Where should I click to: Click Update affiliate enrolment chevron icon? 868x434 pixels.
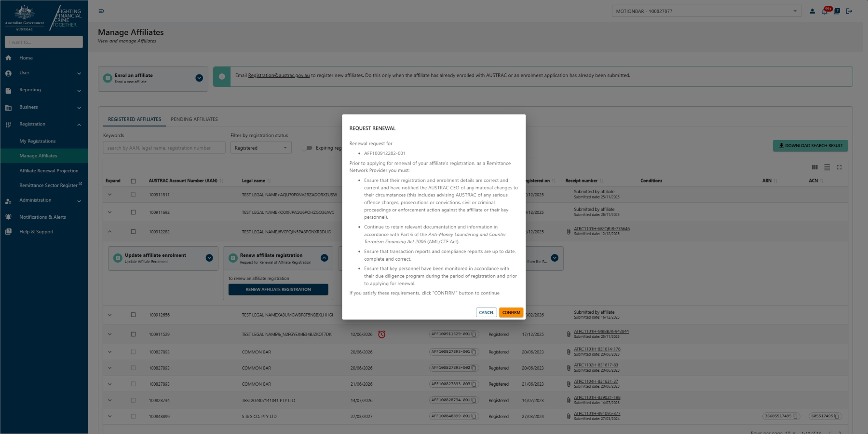click(209, 258)
